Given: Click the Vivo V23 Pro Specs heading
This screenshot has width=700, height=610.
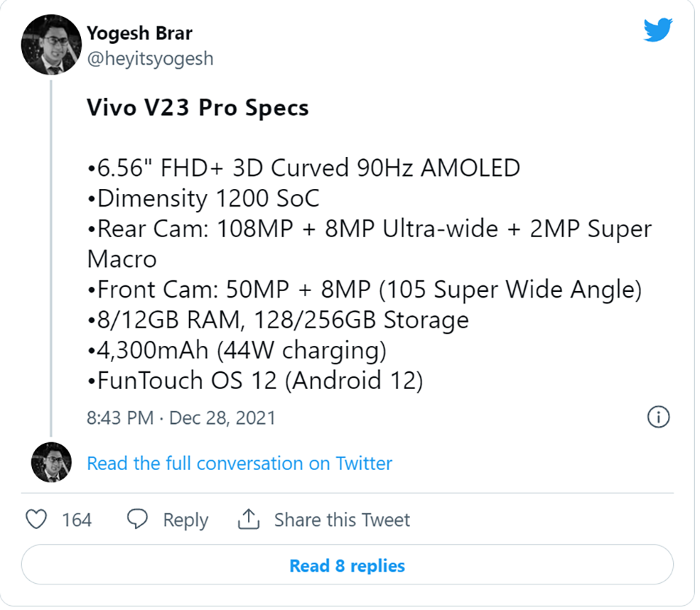Looking at the screenshot, I should [x=197, y=107].
